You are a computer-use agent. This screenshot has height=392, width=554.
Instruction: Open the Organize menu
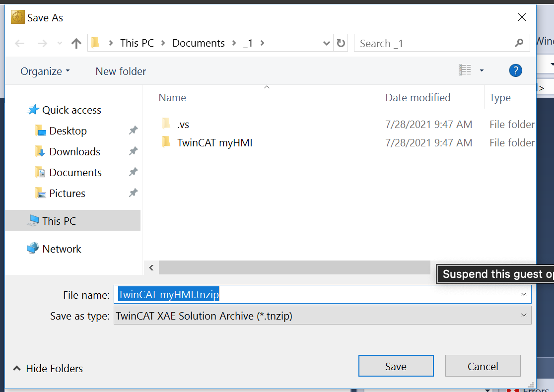(45, 71)
